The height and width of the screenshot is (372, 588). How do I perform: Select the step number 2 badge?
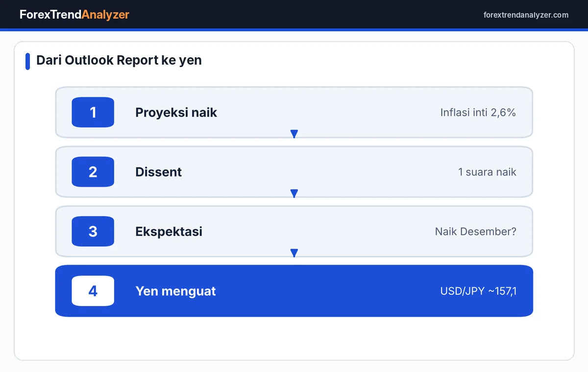pos(93,172)
